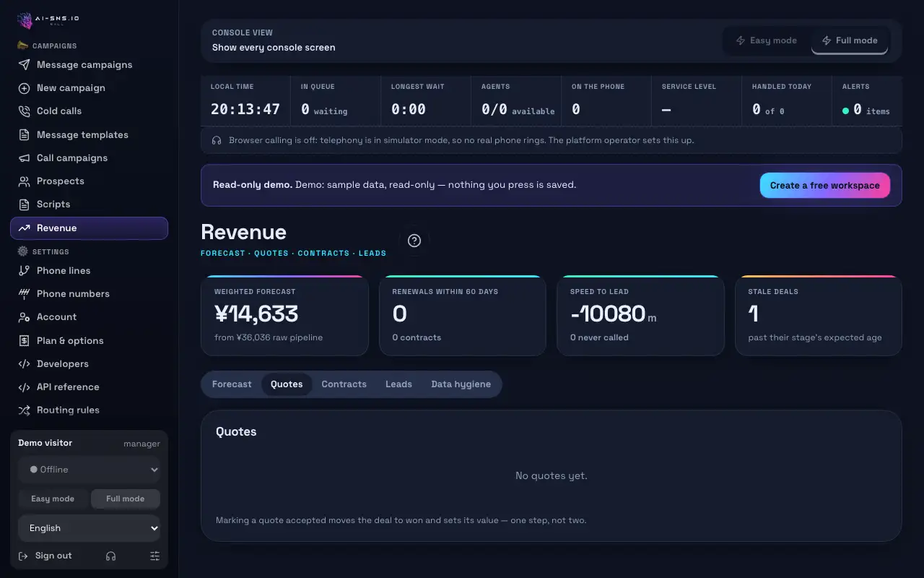Click the local time 20:13:47 value

tap(245, 110)
